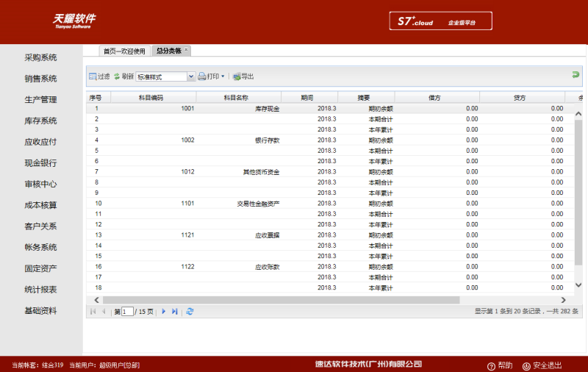Go to previous page icon

(x=104, y=311)
